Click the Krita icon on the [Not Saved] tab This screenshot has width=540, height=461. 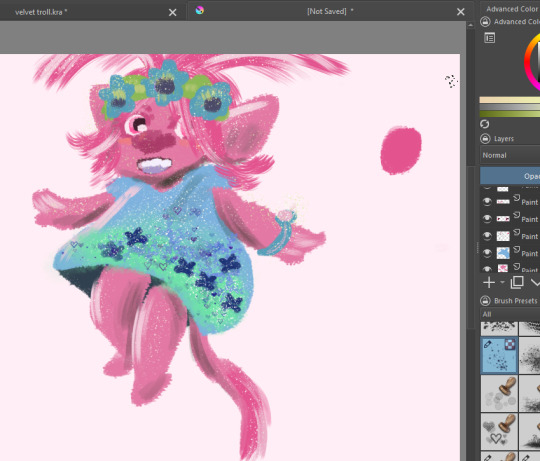tap(199, 10)
